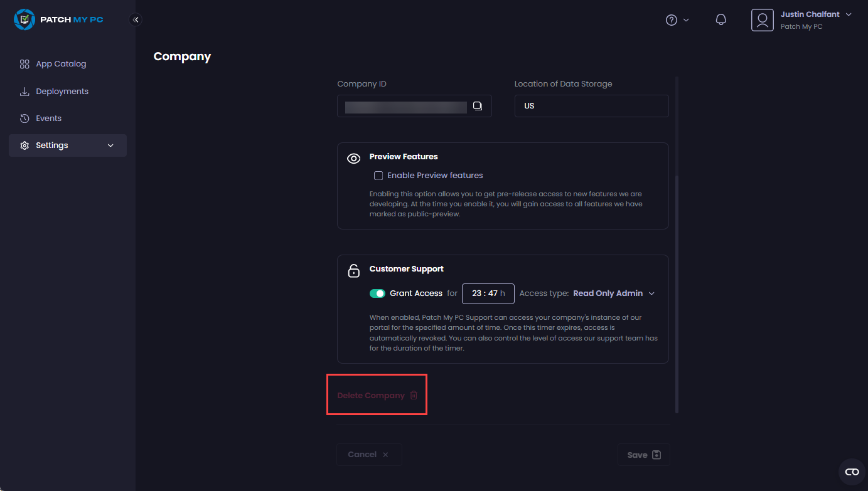The image size is (868, 491).
Task: Enable the Preview features checkbox
Action: pos(378,176)
